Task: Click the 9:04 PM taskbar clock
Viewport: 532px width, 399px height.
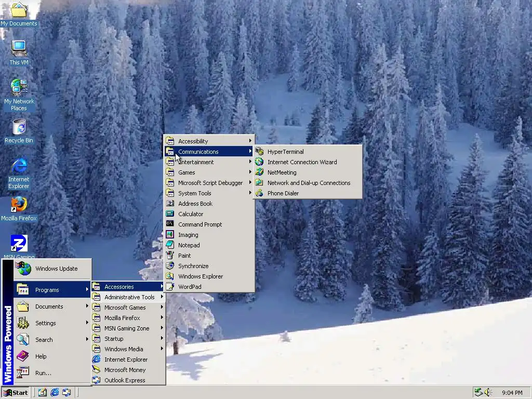Action: click(512, 393)
